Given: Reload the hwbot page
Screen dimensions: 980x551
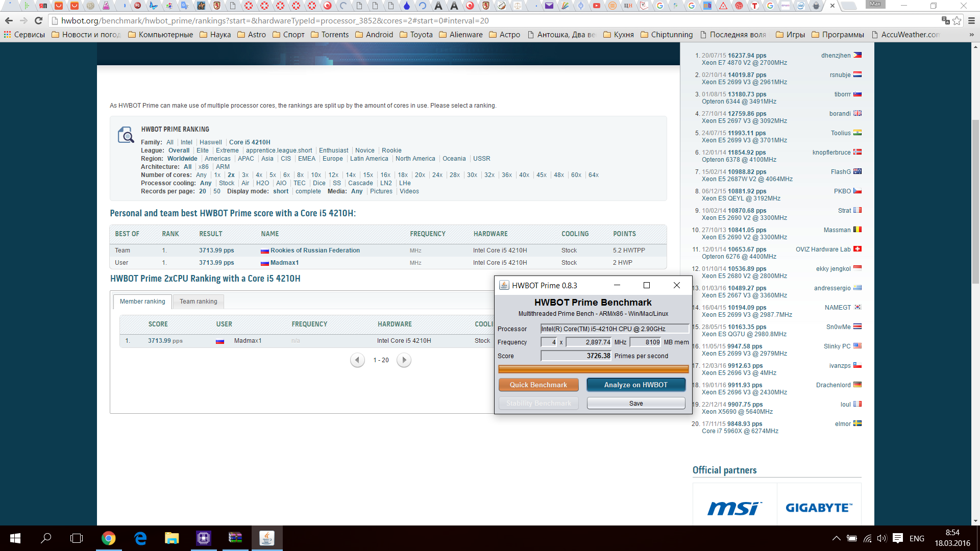Looking at the screenshot, I should tap(38, 21).
